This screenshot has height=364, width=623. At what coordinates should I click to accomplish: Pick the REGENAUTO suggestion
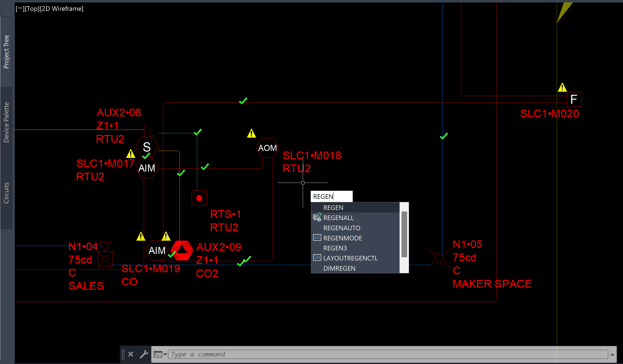pos(355,228)
